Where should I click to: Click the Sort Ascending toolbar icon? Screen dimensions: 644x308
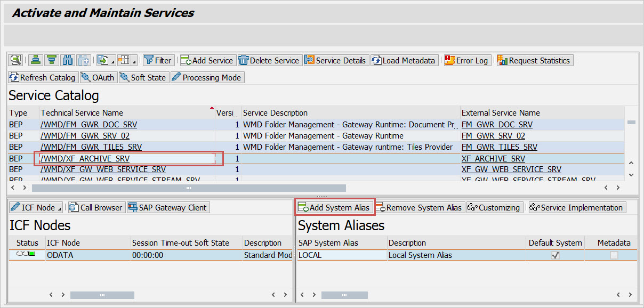coord(35,60)
